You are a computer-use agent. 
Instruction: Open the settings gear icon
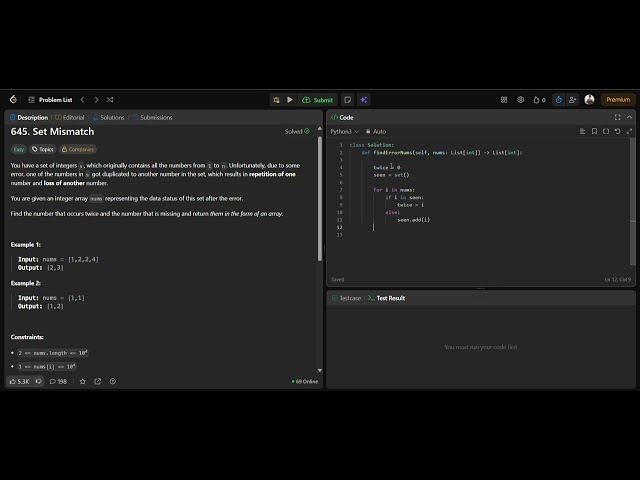[x=520, y=100]
